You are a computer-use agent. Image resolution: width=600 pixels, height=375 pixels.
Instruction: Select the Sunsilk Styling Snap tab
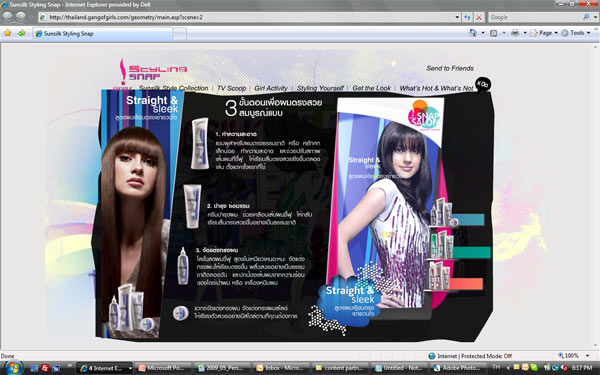[103, 34]
